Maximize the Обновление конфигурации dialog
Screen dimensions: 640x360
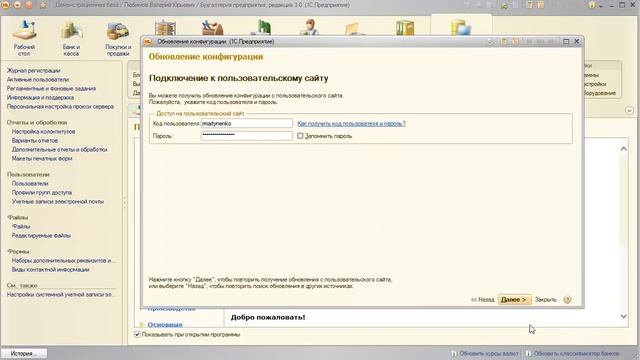pos(566,41)
